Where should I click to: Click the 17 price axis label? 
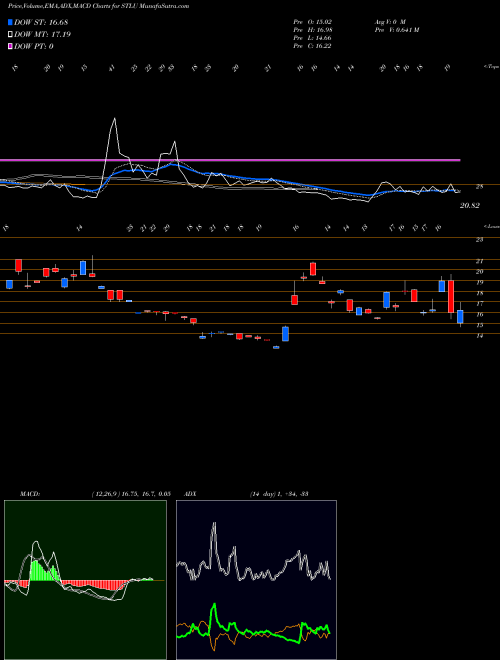click(479, 304)
